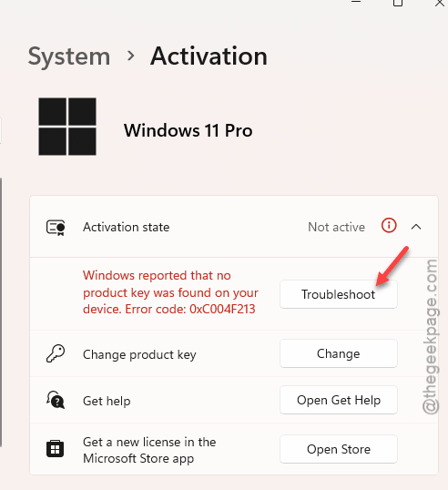Click the Windows 11 Pro edition label

(188, 130)
